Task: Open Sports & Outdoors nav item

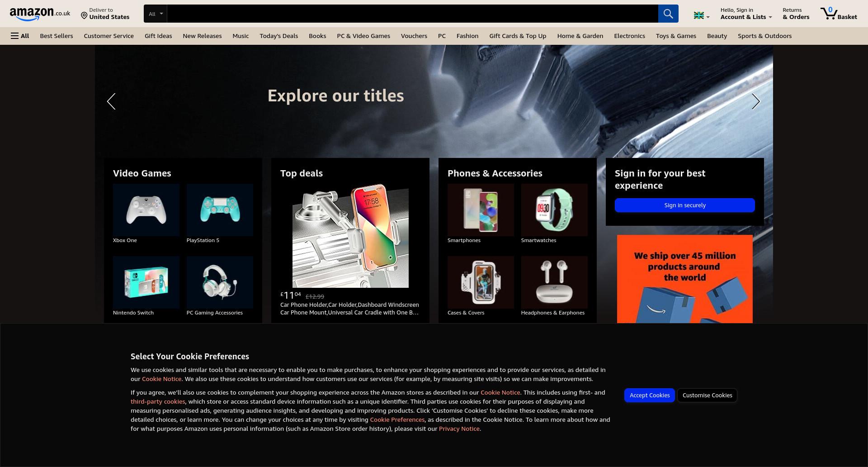Action: (764, 36)
